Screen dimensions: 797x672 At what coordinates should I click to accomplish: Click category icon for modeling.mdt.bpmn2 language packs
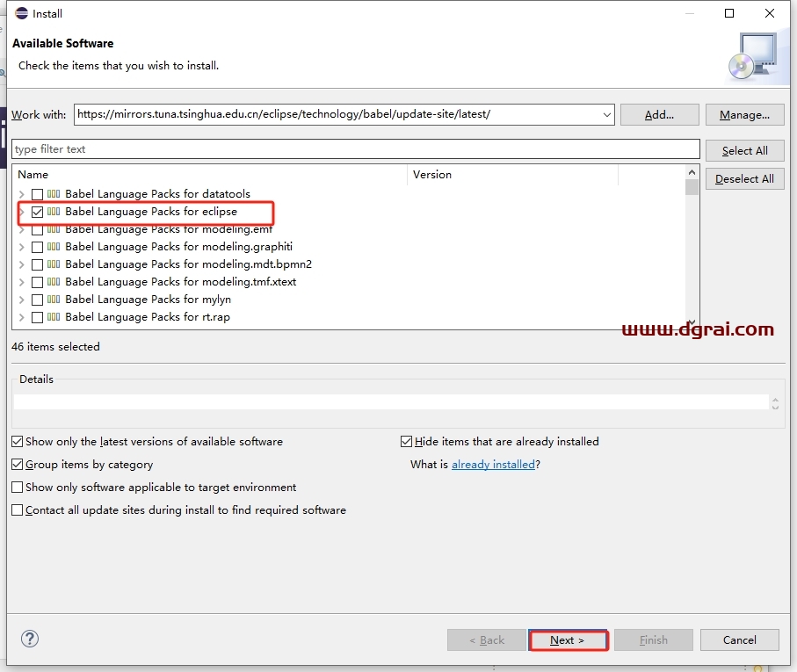(x=54, y=264)
